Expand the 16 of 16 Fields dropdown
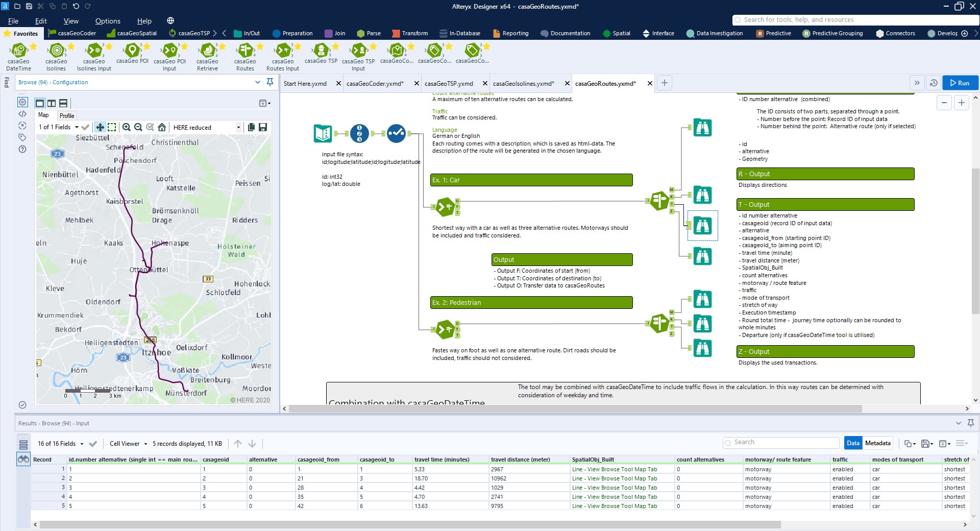Screen dimensions: 980x531 pyautogui.click(x=81, y=444)
